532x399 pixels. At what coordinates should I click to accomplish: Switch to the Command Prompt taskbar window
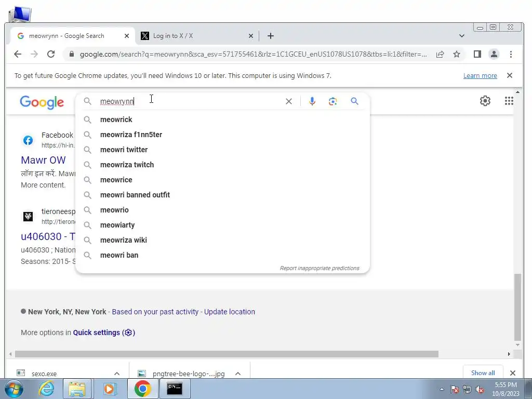175,389
